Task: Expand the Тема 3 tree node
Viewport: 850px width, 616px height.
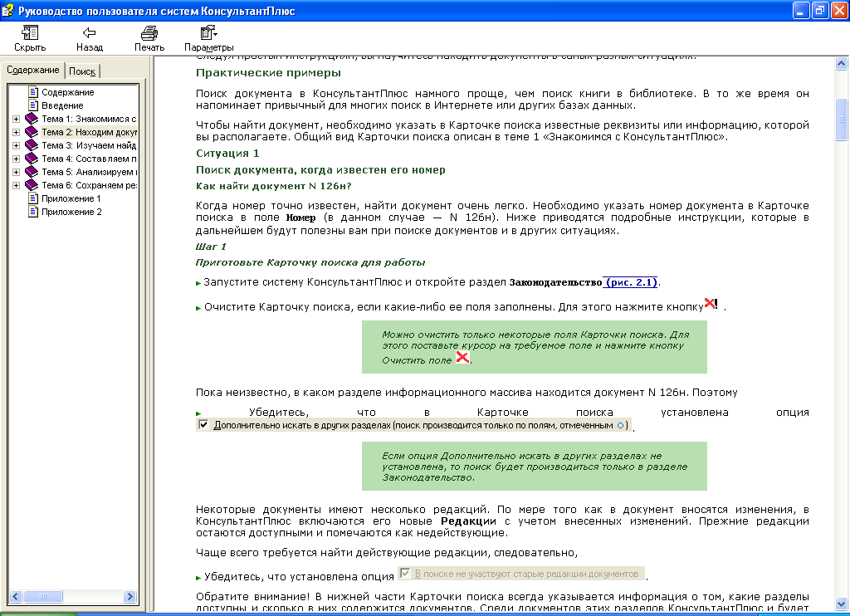Action: [x=17, y=145]
